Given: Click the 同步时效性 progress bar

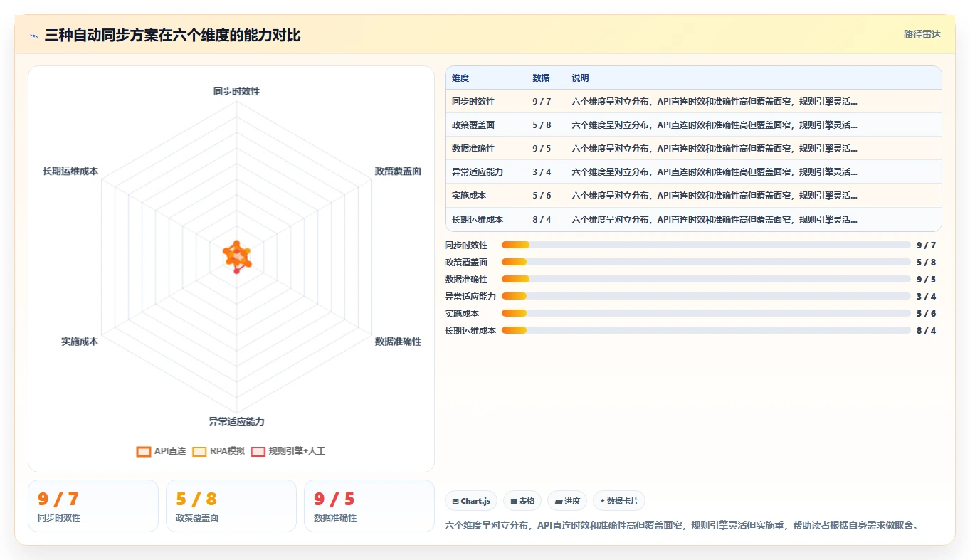Looking at the screenshot, I should 706,245.
